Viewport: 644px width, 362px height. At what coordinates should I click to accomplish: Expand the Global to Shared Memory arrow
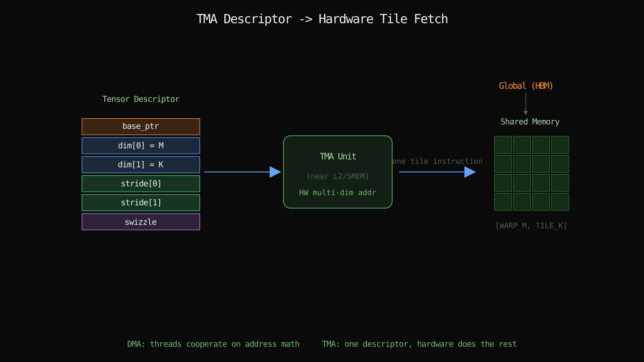(x=526, y=104)
